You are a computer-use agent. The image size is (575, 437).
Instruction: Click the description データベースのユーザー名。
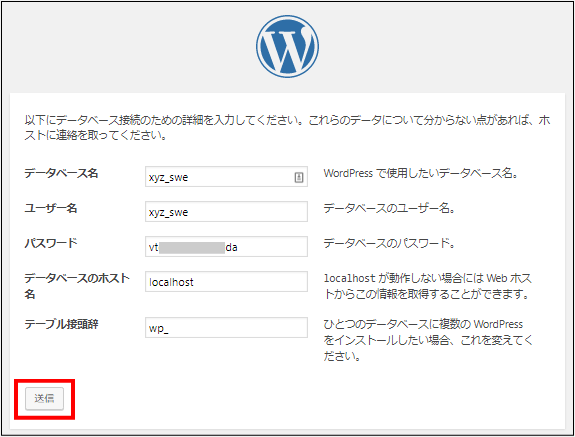(x=389, y=208)
